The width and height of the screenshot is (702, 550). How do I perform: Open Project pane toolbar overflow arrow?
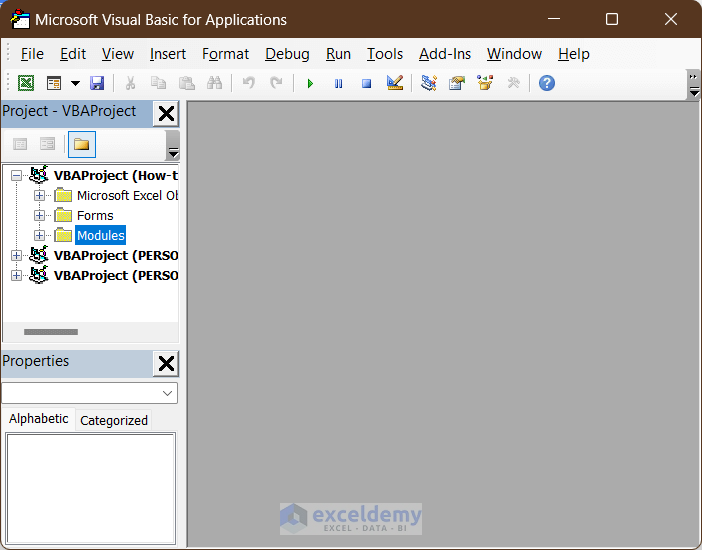click(x=173, y=146)
